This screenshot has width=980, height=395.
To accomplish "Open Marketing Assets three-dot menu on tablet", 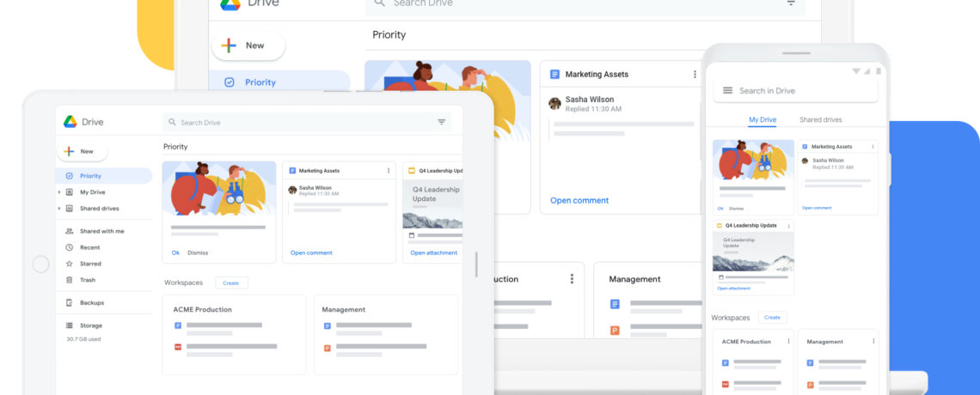I will [388, 171].
